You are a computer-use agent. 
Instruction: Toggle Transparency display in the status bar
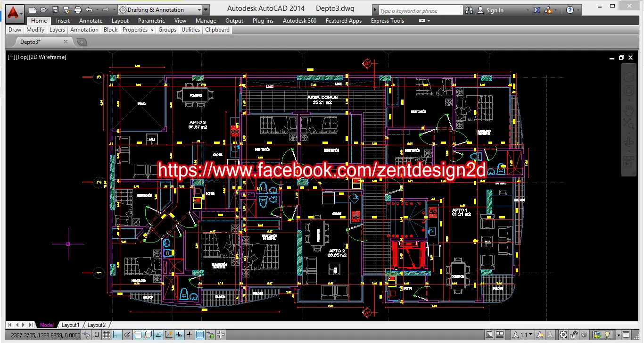click(x=200, y=335)
